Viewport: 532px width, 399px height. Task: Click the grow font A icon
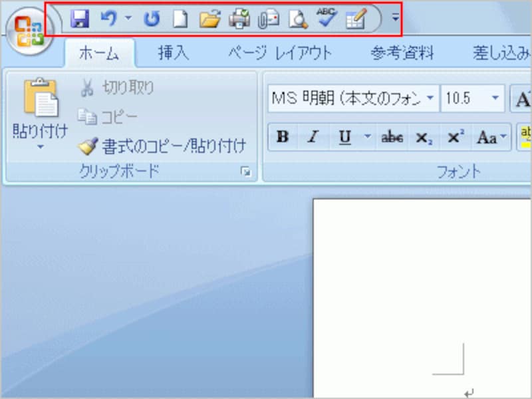[521, 99]
